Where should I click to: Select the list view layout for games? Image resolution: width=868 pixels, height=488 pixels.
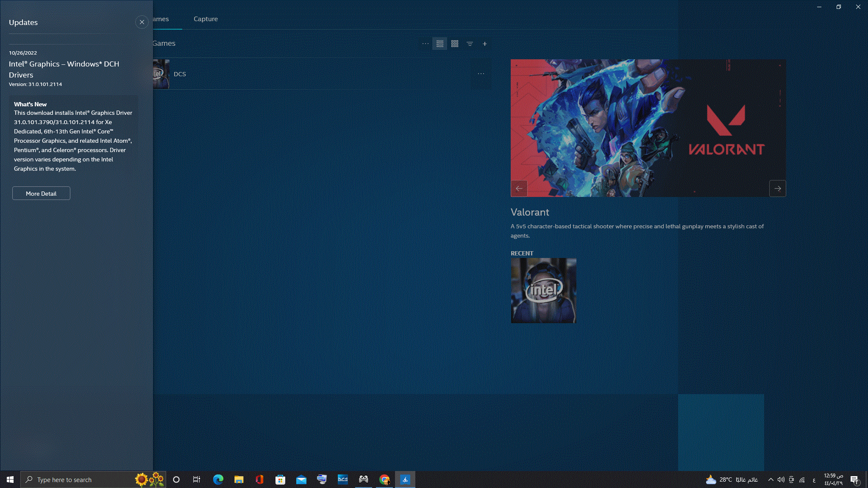pos(440,44)
